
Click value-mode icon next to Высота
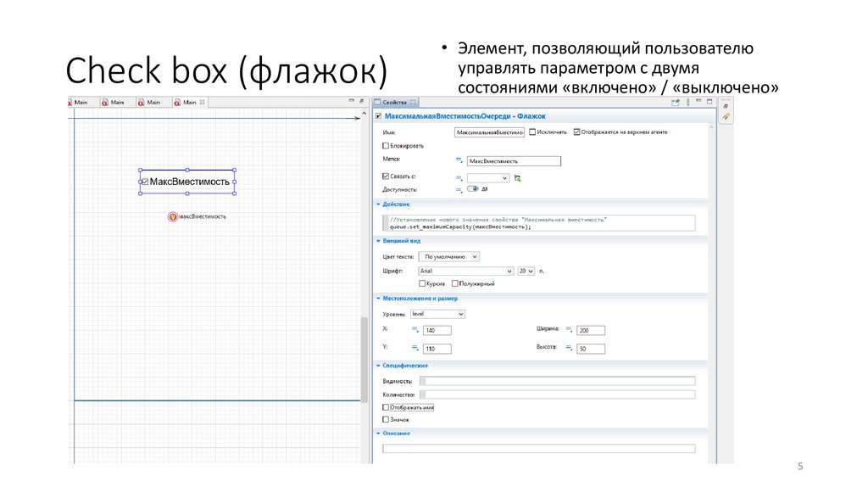coord(569,348)
